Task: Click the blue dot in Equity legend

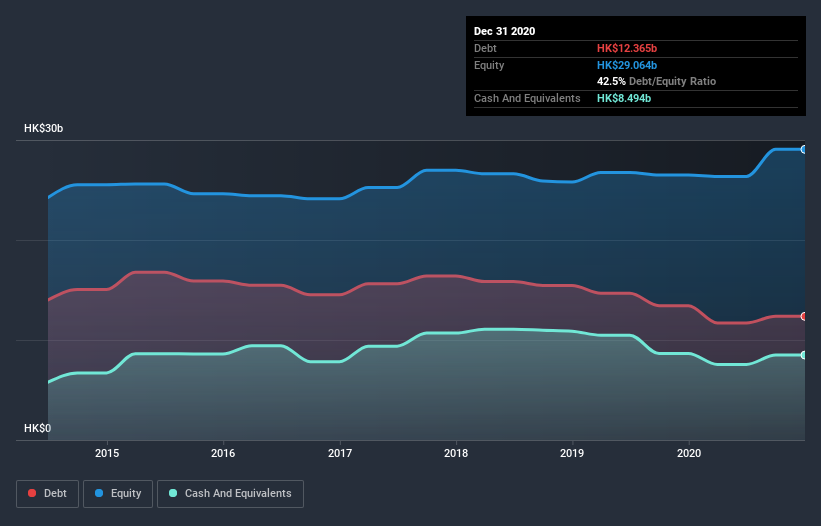Action: 99,493
